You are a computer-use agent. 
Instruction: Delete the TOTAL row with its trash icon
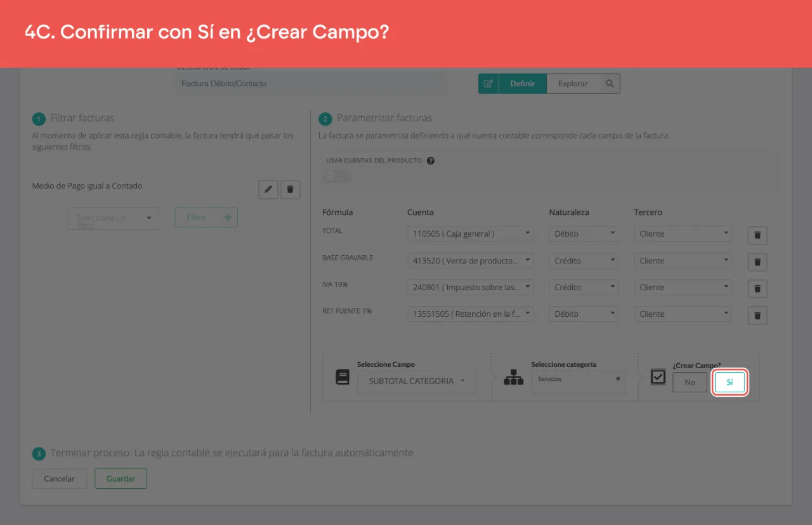[x=757, y=235]
